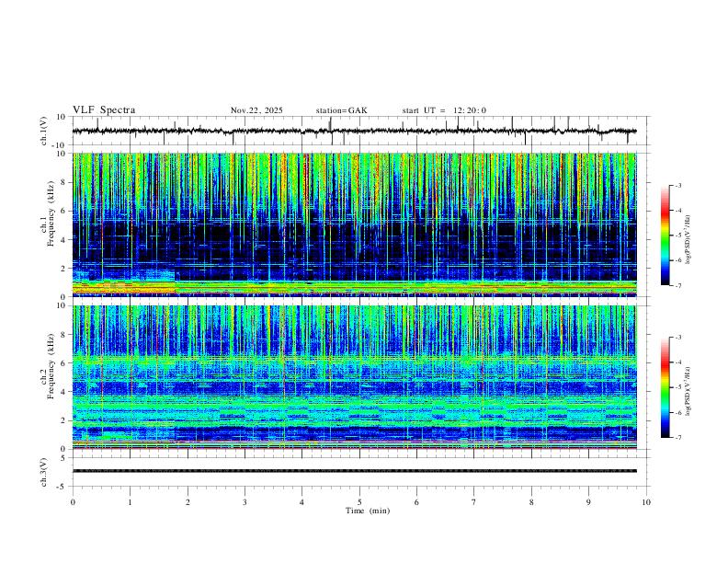Click the "ch.3(V)" axis label
This screenshot has width=728, height=563.
click(44, 472)
